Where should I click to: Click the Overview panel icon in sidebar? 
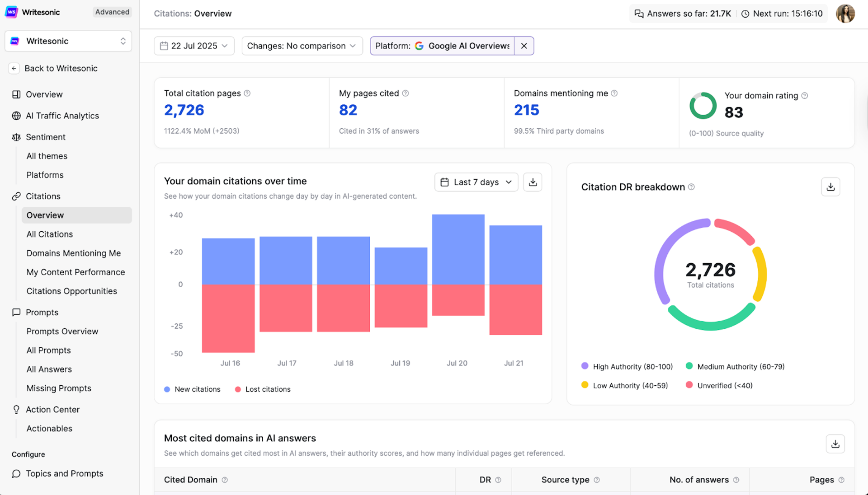(x=16, y=94)
